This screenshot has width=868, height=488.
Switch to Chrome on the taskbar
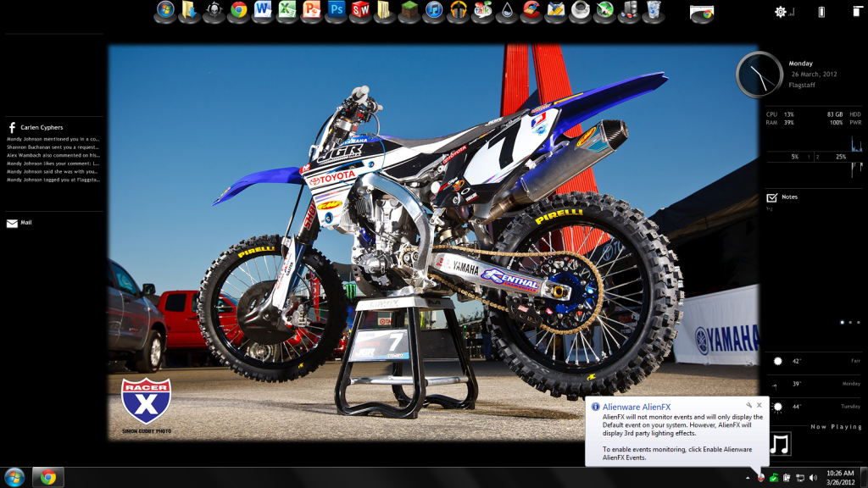(x=48, y=477)
